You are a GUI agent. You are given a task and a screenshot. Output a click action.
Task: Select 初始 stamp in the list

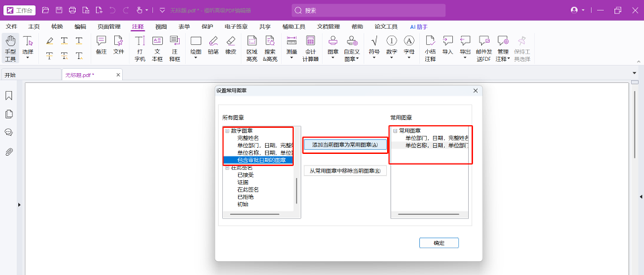click(243, 204)
